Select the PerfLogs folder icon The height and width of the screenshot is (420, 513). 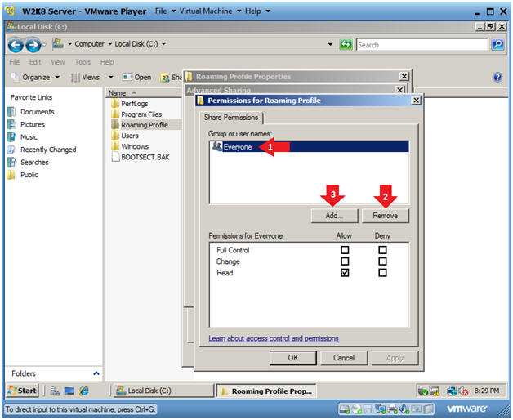pyautogui.click(x=115, y=104)
